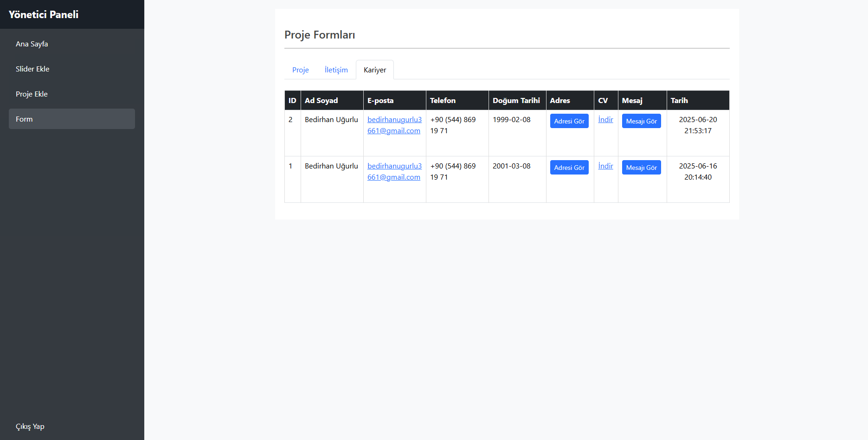
Task: Download CV via İndir in row 1
Action: click(x=605, y=166)
